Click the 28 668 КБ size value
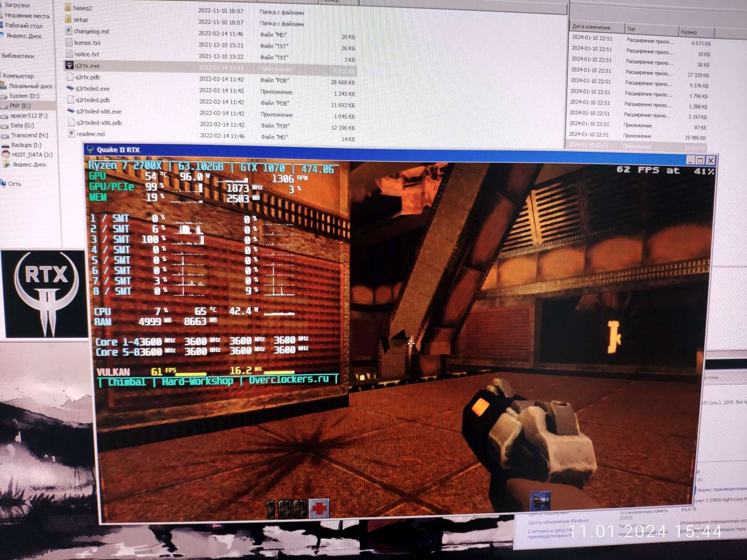Image resolution: width=747 pixels, height=560 pixels. click(343, 82)
